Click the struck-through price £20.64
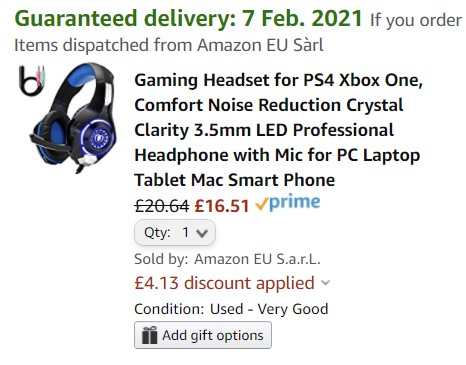The width and height of the screenshot is (466, 365). pos(162,206)
